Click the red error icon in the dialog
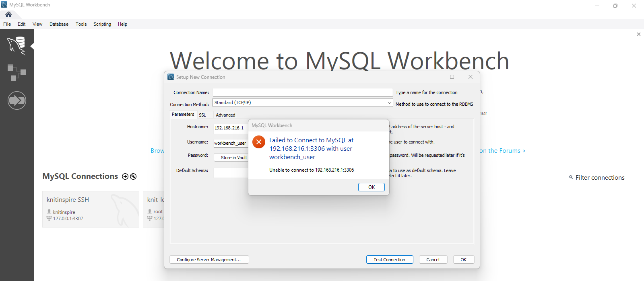The height and width of the screenshot is (281, 644). tap(259, 142)
